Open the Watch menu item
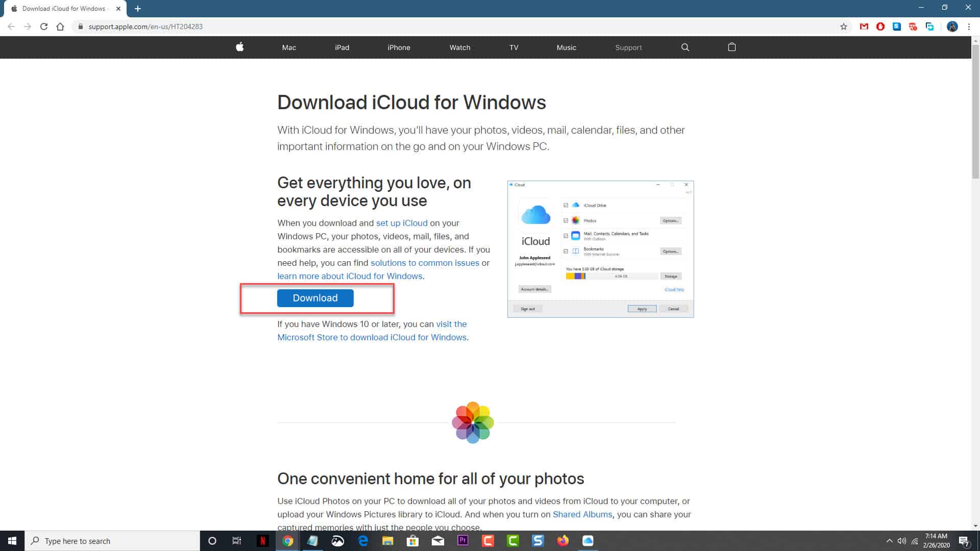This screenshot has width=980, height=551. (x=460, y=47)
